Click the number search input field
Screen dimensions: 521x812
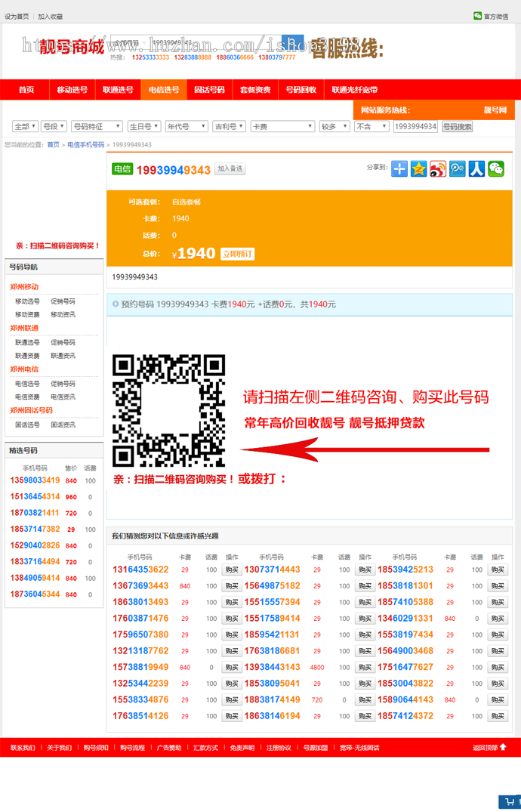pos(416,126)
